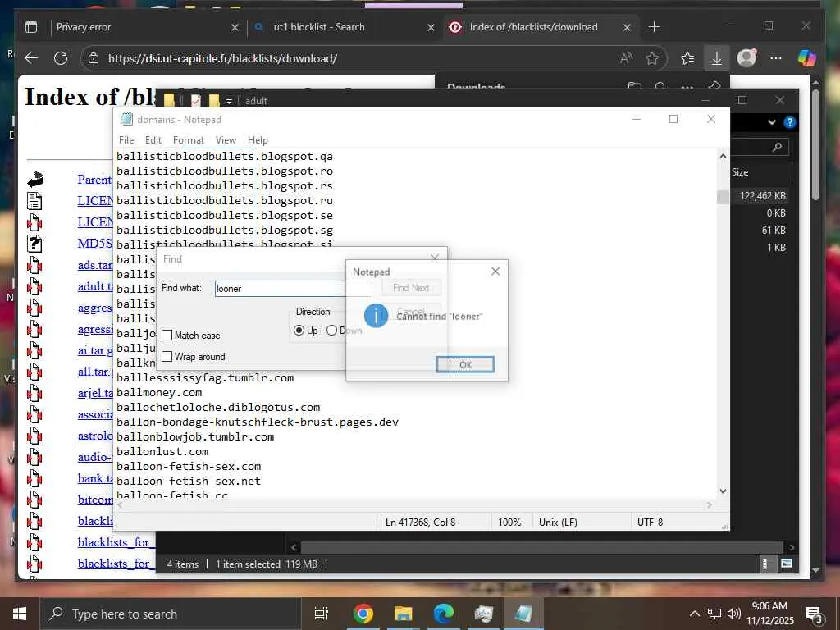The image size is (840, 630).
Task: Close the Index of /blacklists/download tab
Action: point(627,27)
